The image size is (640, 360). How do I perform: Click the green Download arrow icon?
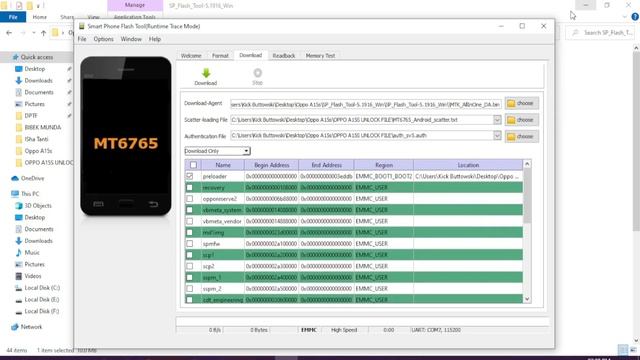click(206, 73)
